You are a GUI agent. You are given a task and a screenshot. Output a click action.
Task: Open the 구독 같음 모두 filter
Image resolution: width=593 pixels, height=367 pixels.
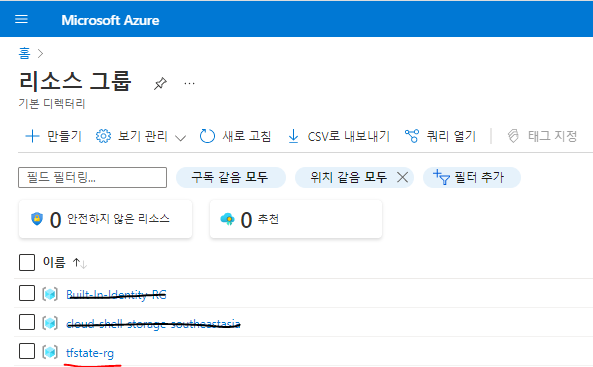pos(231,177)
